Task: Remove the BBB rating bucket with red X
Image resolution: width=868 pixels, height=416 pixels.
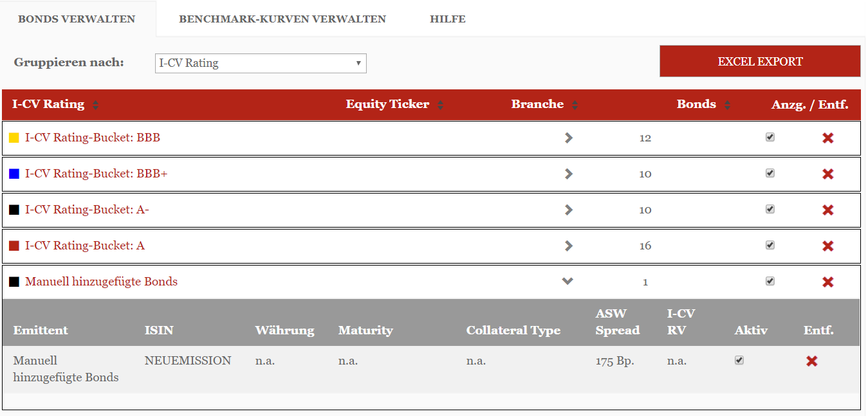Action: point(827,138)
